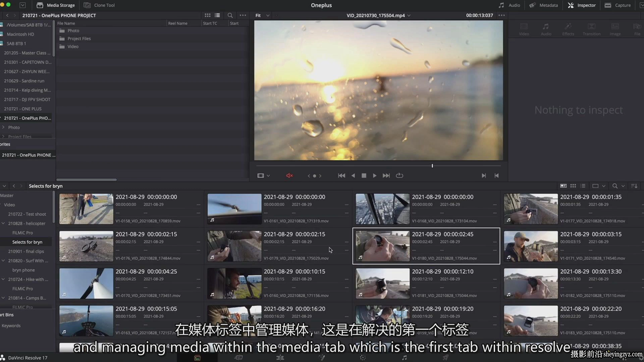Click the jog wheel dot control

[x=314, y=176]
